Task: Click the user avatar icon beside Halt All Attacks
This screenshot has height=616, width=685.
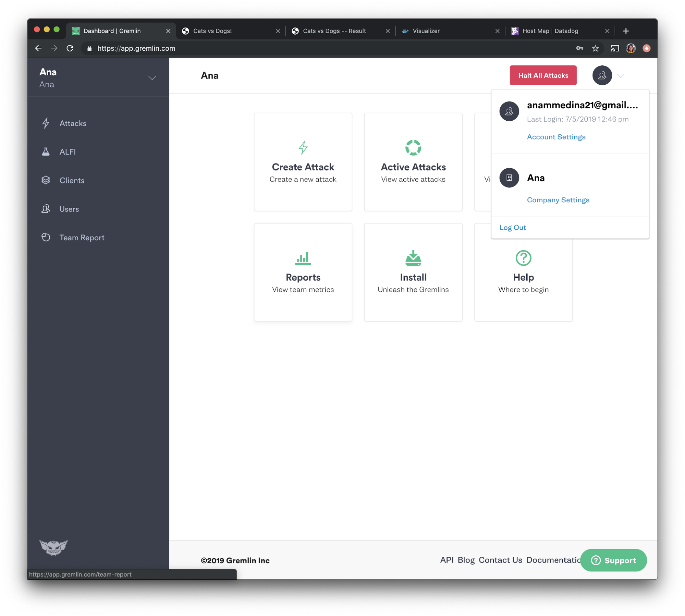Action: [x=602, y=75]
